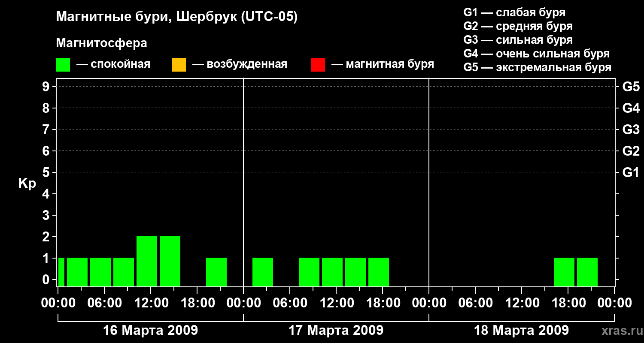The image size is (644, 343).
Task: Click the first bar after midnight on 17 Марта
Action: [x=263, y=272]
